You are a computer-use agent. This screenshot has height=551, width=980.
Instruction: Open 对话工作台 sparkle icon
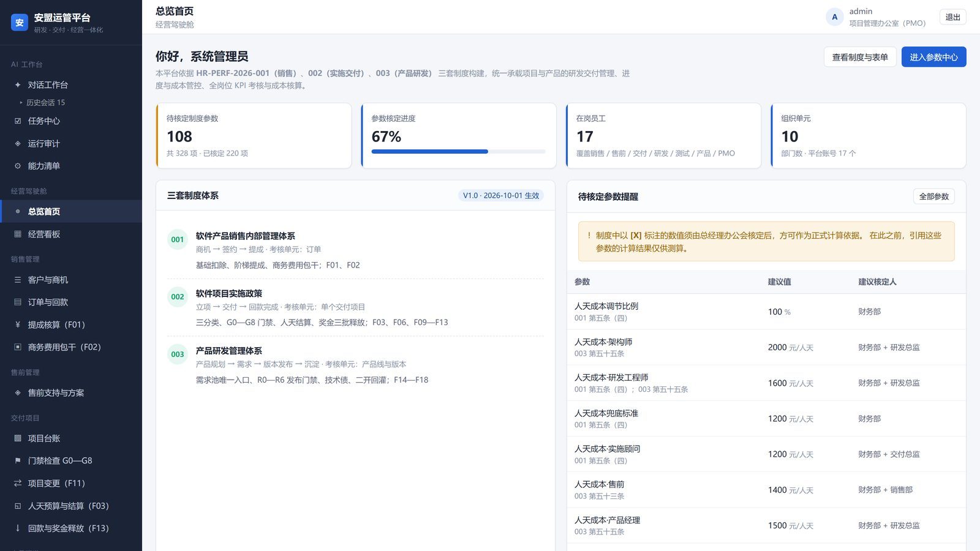tap(18, 85)
